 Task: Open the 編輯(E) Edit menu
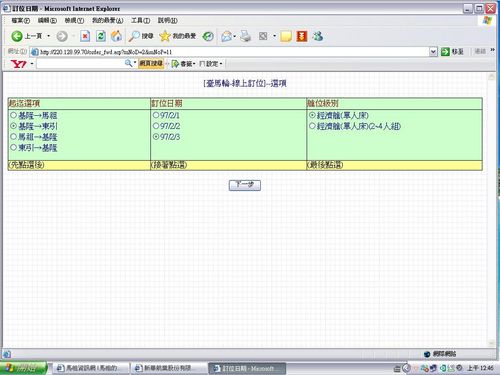(47, 21)
